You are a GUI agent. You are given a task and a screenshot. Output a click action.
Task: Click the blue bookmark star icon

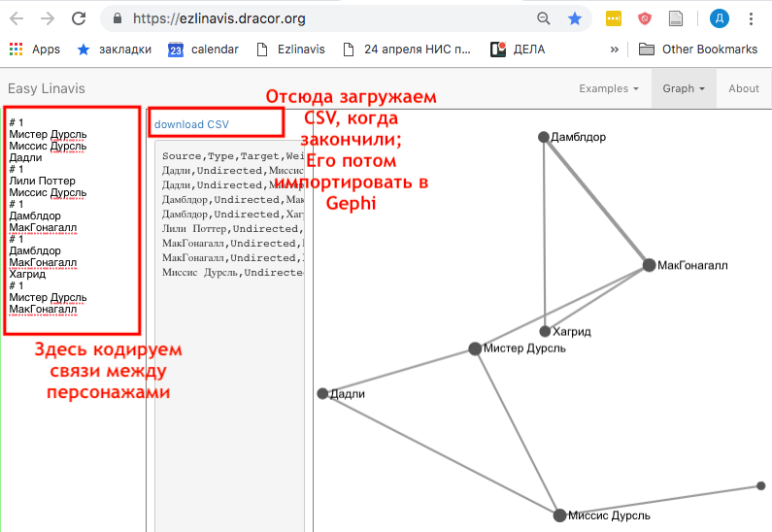pyautogui.click(x=575, y=18)
